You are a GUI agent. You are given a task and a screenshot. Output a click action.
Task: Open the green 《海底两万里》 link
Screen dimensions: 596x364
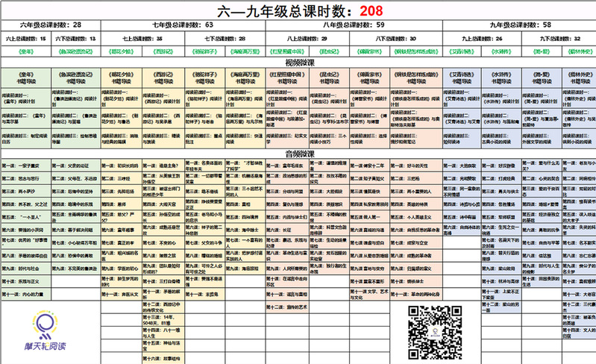[x=245, y=51]
